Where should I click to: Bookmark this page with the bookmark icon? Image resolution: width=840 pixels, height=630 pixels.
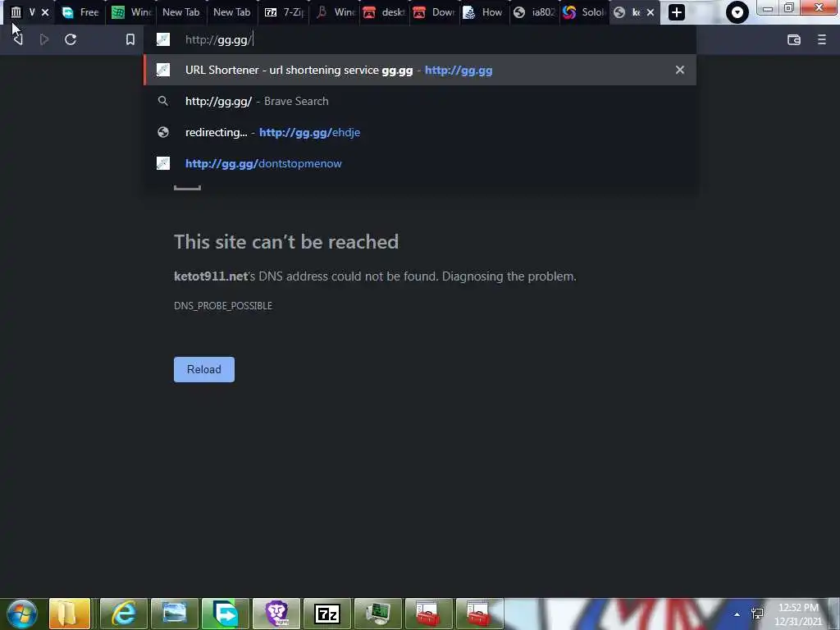130,39
